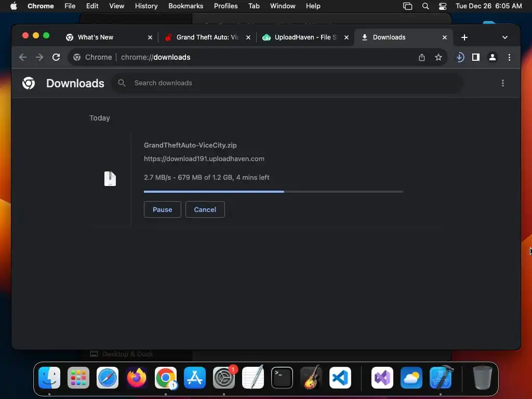
Task: Switch to the UploadHaven tab
Action: [305, 37]
